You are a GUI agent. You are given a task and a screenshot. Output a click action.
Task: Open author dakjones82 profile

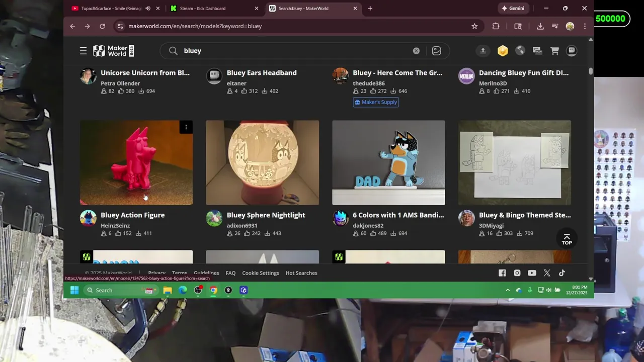pyautogui.click(x=368, y=226)
